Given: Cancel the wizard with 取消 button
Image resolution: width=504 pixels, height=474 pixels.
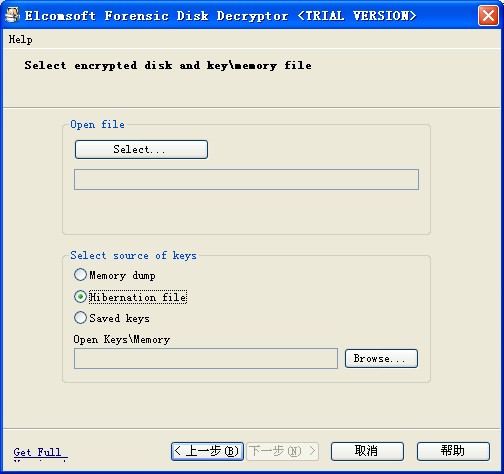Looking at the screenshot, I should 367,451.
